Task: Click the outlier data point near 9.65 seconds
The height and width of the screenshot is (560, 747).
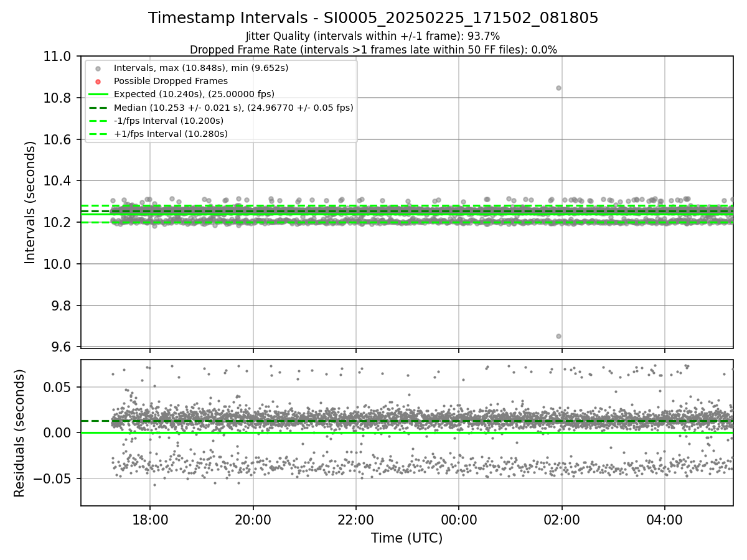Action: click(x=558, y=336)
